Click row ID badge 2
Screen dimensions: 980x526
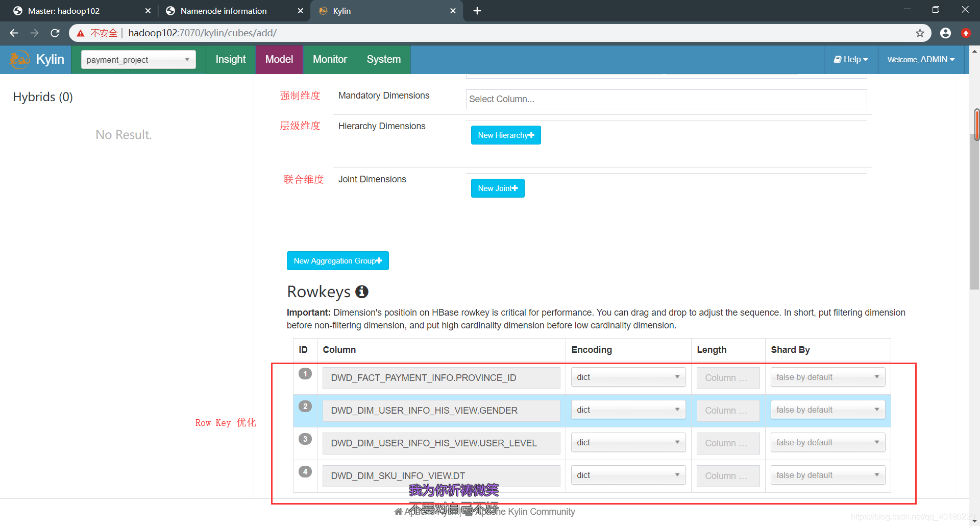click(305, 407)
